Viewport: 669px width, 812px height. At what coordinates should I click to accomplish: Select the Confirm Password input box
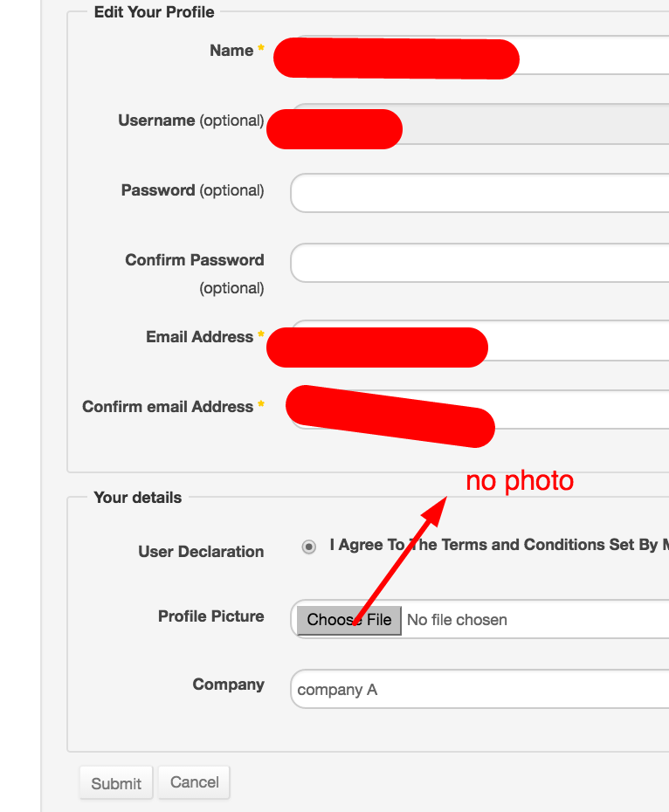480,263
